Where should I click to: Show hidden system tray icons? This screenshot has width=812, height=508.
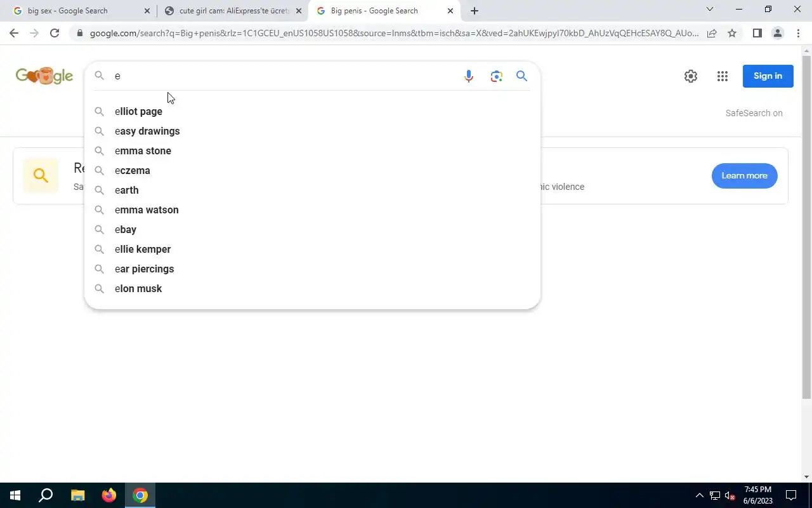point(700,495)
